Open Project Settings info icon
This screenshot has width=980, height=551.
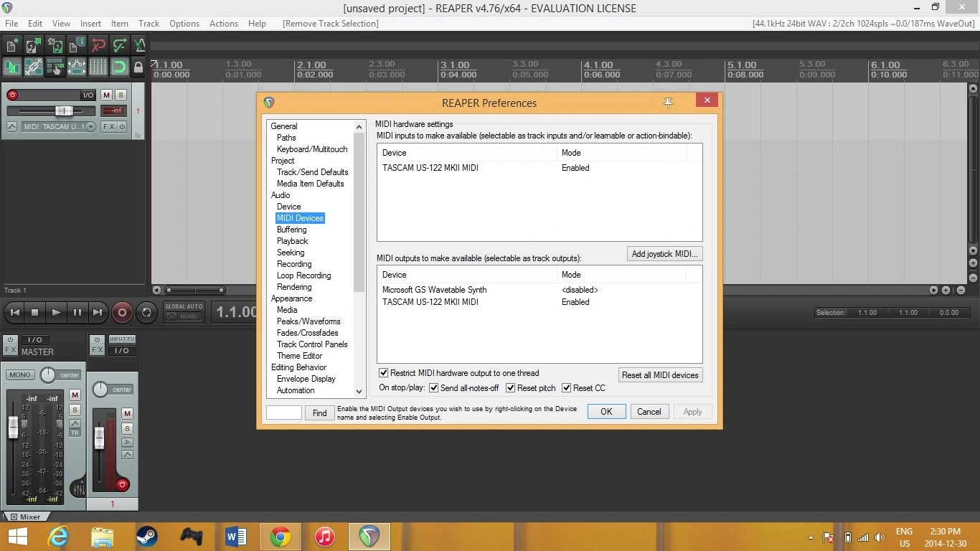tap(77, 45)
